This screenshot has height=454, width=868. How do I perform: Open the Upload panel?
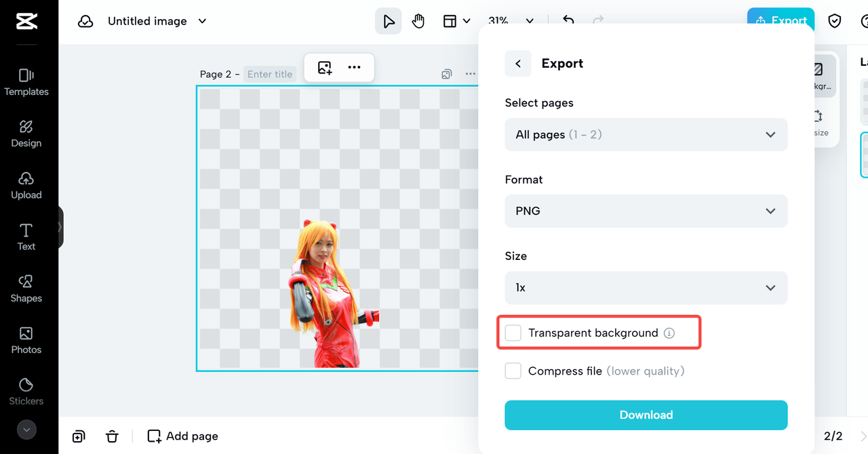tap(26, 185)
